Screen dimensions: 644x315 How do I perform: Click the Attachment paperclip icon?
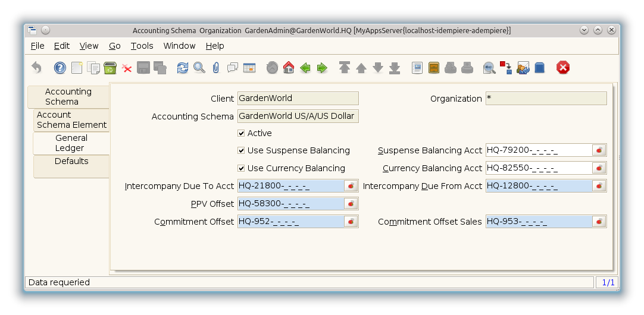coord(216,68)
